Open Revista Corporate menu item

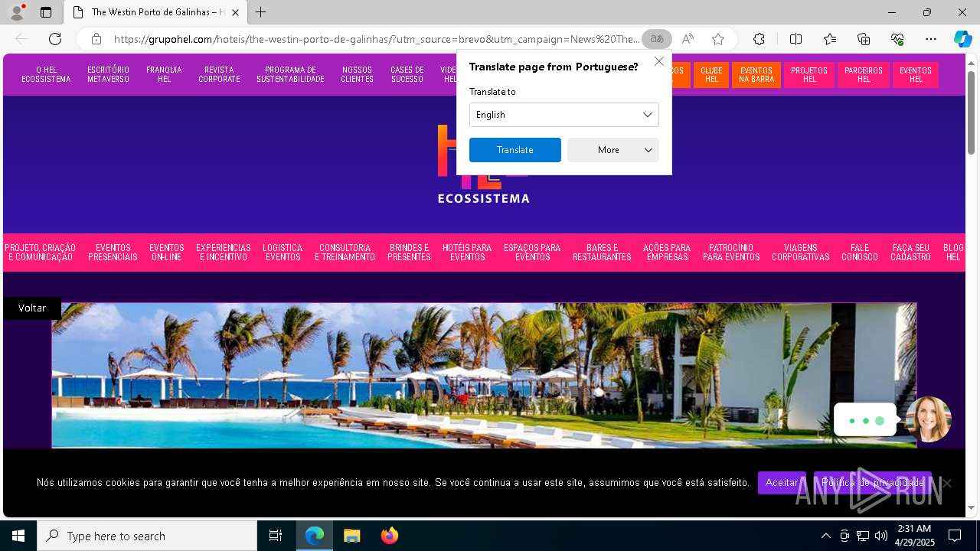click(219, 74)
